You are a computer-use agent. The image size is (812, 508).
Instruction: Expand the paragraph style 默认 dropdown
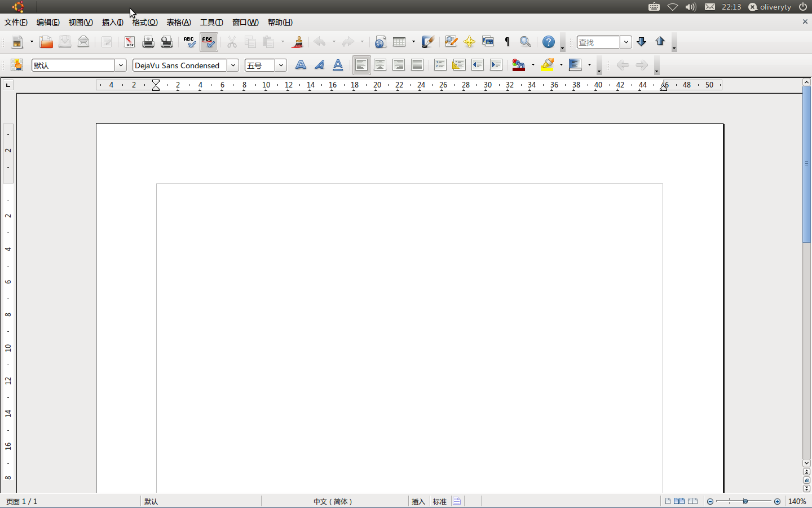click(121, 65)
